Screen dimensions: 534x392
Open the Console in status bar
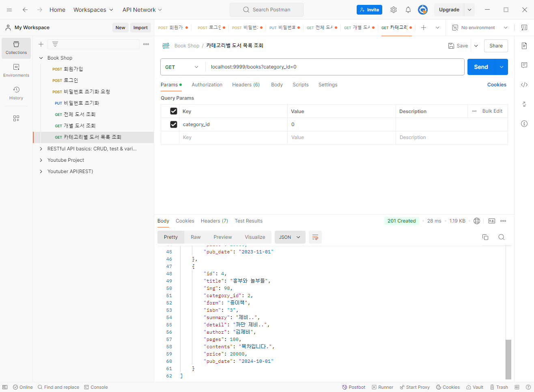(96, 387)
